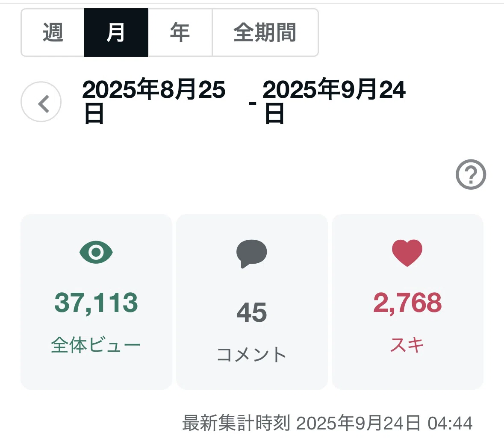Click the red heart likes icon

(x=407, y=253)
